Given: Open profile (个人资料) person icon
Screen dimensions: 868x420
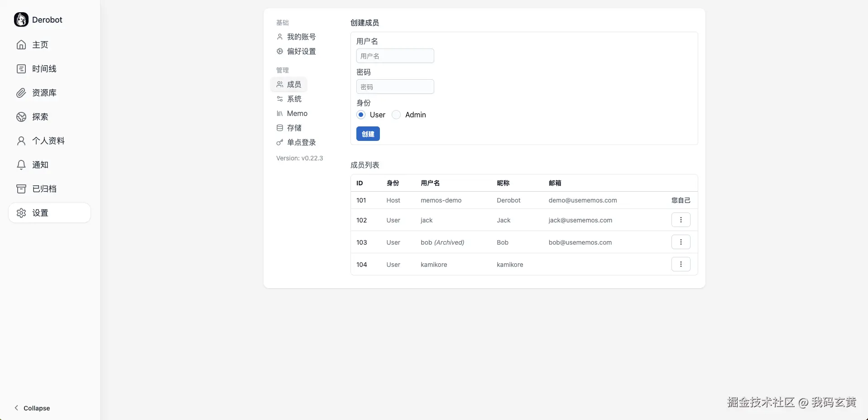Looking at the screenshot, I should [x=21, y=140].
